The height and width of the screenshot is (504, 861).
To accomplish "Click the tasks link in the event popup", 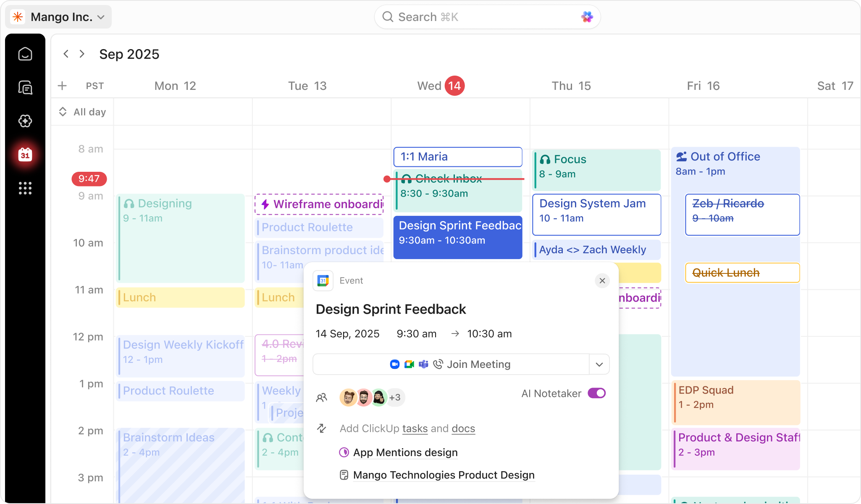I will point(415,428).
